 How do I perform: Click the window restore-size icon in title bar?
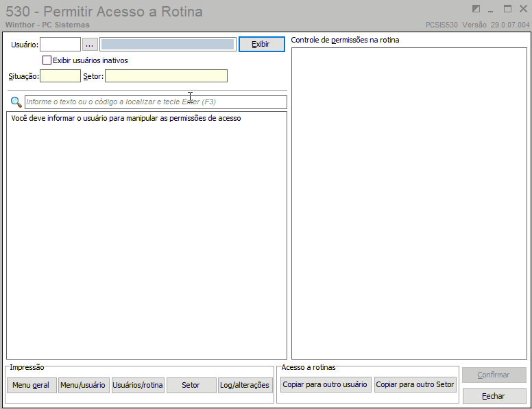pyautogui.click(x=476, y=9)
